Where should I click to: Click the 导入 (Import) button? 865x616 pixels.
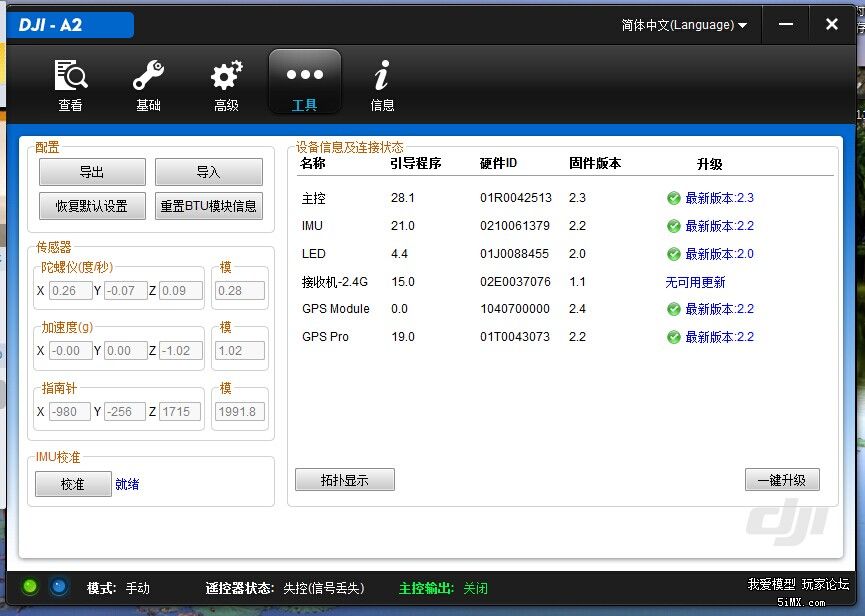[209, 172]
